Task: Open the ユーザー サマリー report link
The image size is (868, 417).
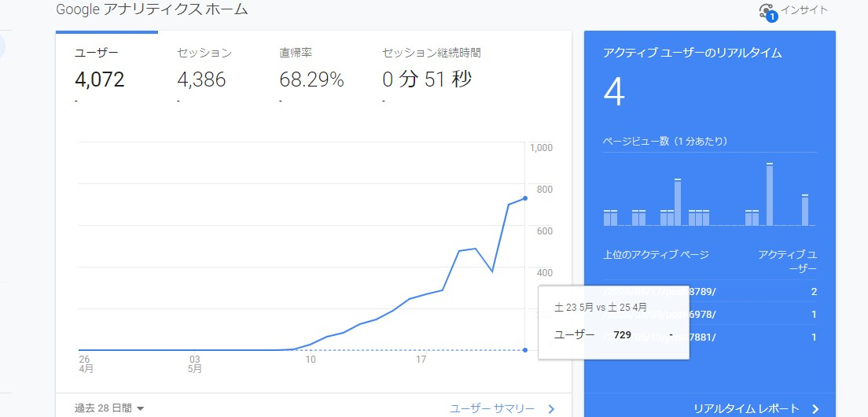Action: coord(492,408)
